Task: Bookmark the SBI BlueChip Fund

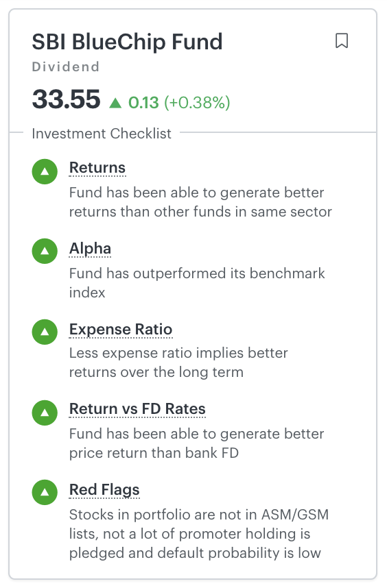Action: pyautogui.click(x=341, y=41)
